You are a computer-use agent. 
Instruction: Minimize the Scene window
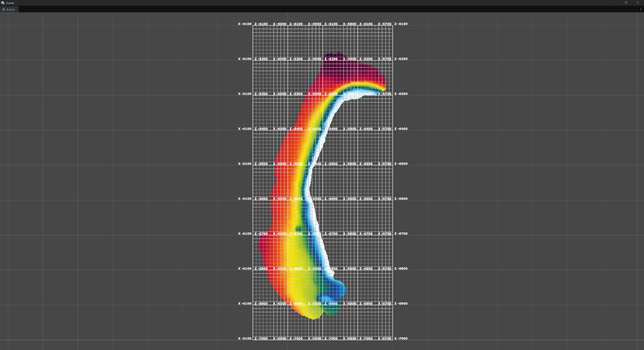pos(615,3)
